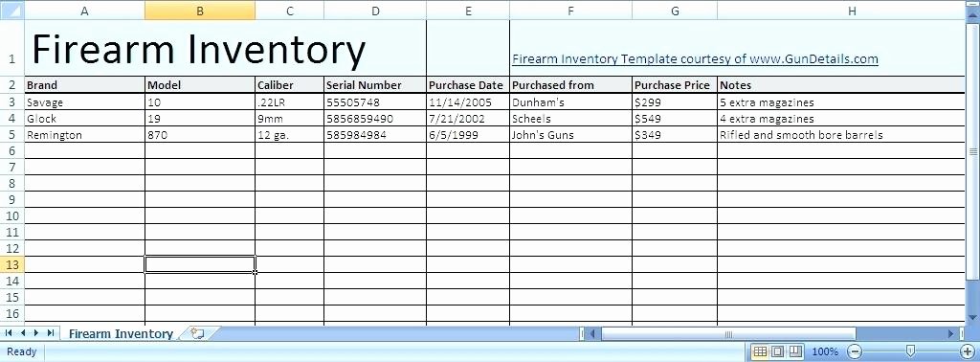Select column F header
The height and width of the screenshot is (362, 980).
(570, 11)
